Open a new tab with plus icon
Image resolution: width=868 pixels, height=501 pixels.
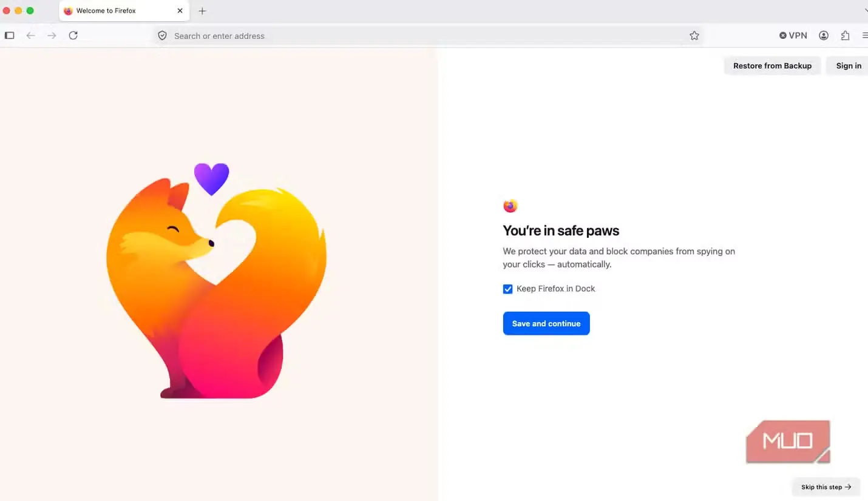point(202,11)
